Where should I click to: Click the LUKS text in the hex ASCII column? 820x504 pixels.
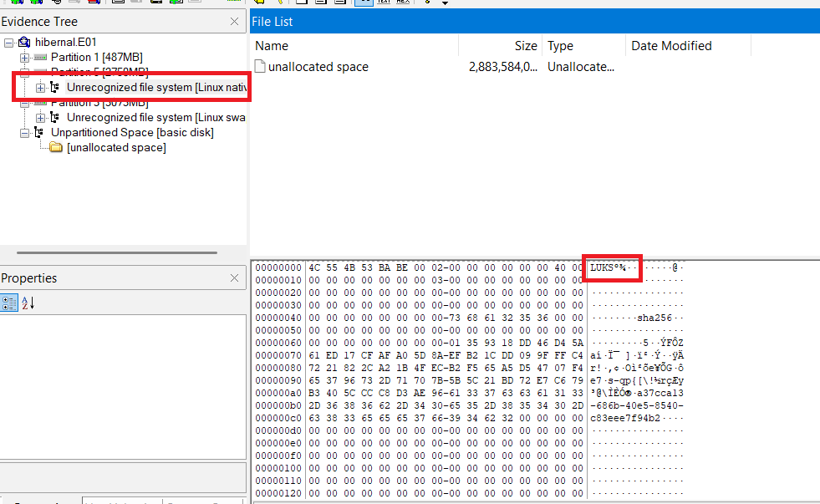click(602, 267)
